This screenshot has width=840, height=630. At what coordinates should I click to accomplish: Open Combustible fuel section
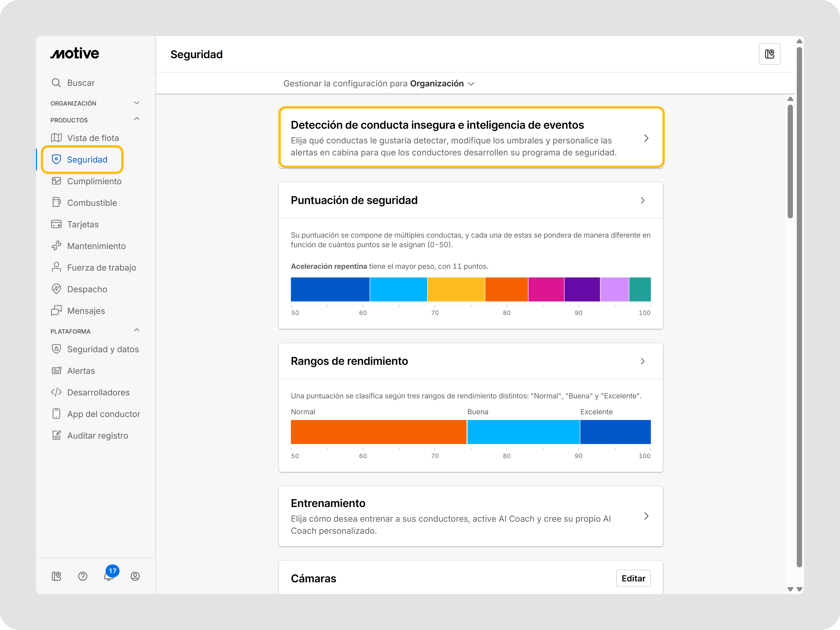point(92,203)
